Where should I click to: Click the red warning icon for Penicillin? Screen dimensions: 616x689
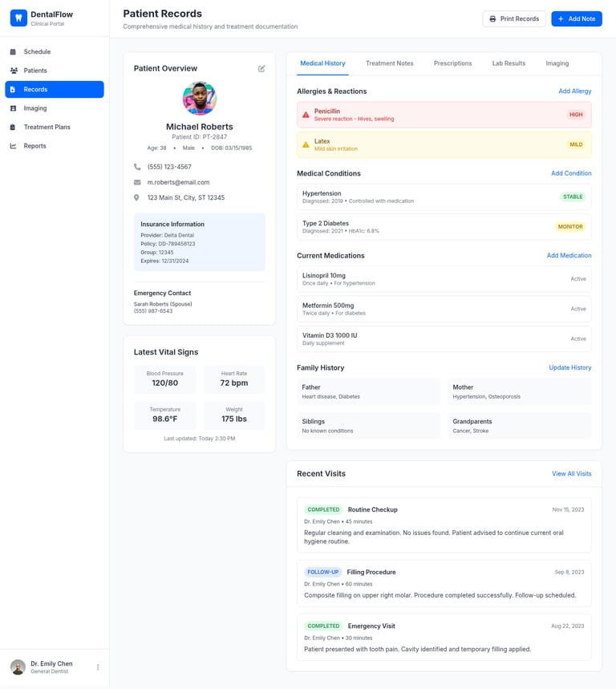click(x=306, y=115)
